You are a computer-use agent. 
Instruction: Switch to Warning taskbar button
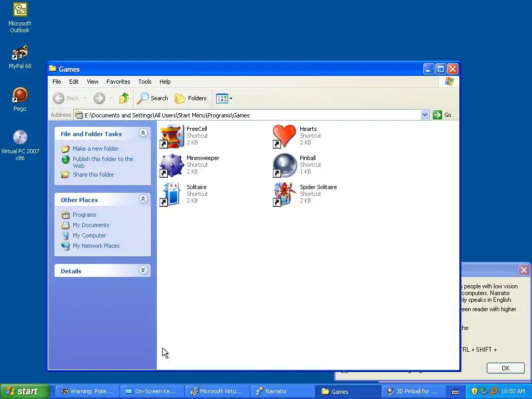(87, 391)
